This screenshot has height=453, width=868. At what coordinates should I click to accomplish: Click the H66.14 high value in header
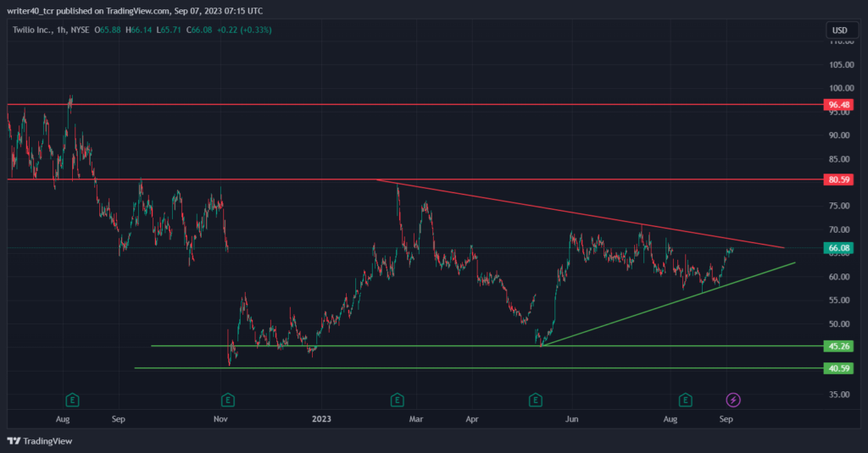(138, 30)
